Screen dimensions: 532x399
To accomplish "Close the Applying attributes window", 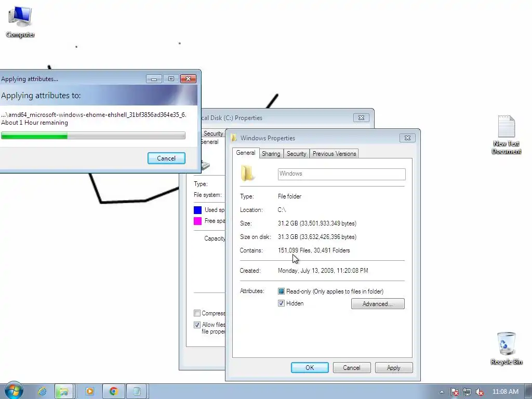I will click(x=188, y=79).
